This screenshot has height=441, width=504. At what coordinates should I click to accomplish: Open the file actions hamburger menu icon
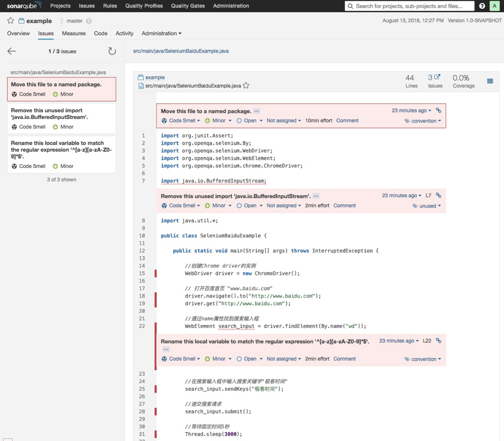pos(490,82)
